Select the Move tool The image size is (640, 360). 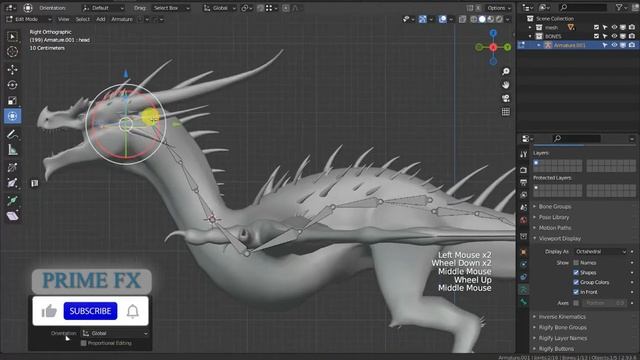[x=12, y=69]
